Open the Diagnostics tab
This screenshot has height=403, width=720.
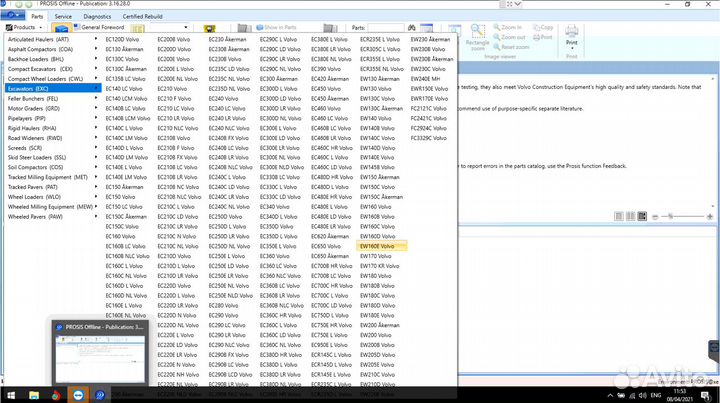(97, 16)
